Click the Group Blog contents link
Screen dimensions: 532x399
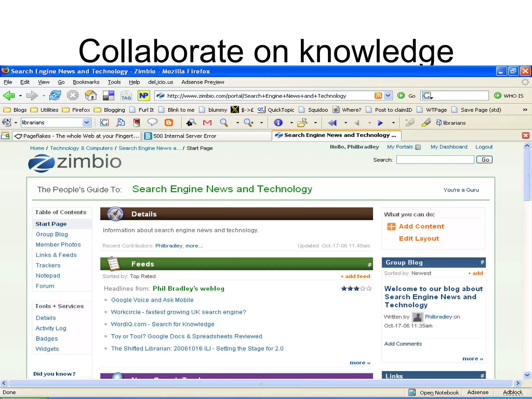pos(52,234)
